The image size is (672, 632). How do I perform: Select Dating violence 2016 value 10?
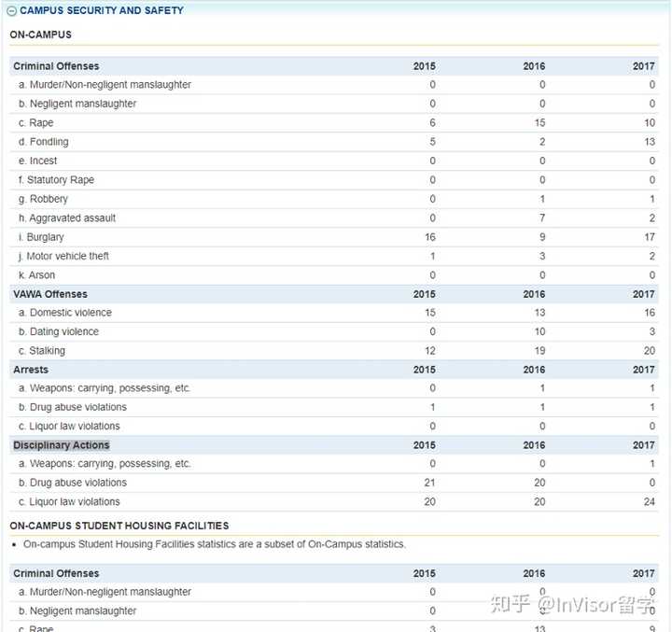pyautogui.click(x=539, y=331)
